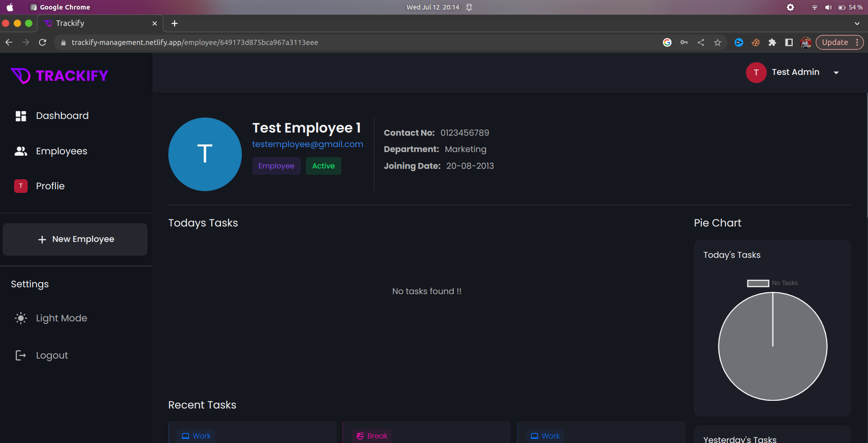Click the large blue T employee avatar
The height and width of the screenshot is (443, 868).
click(x=205, y=154)
